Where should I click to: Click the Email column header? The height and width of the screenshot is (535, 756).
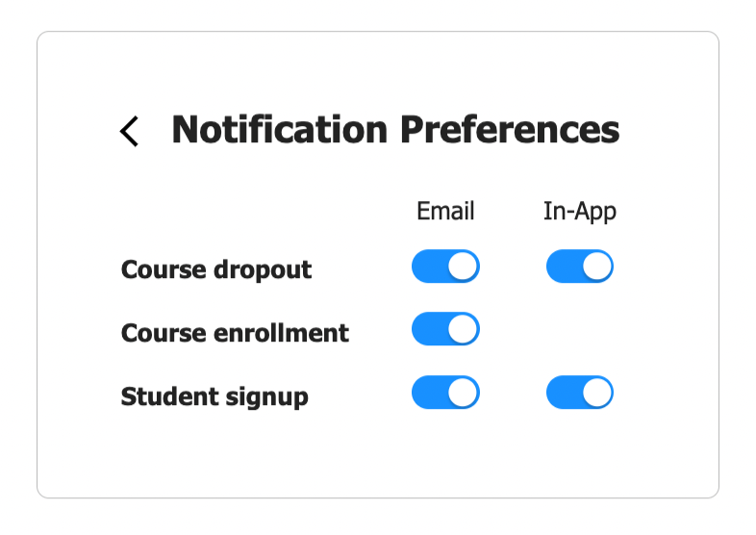point(445,211)
